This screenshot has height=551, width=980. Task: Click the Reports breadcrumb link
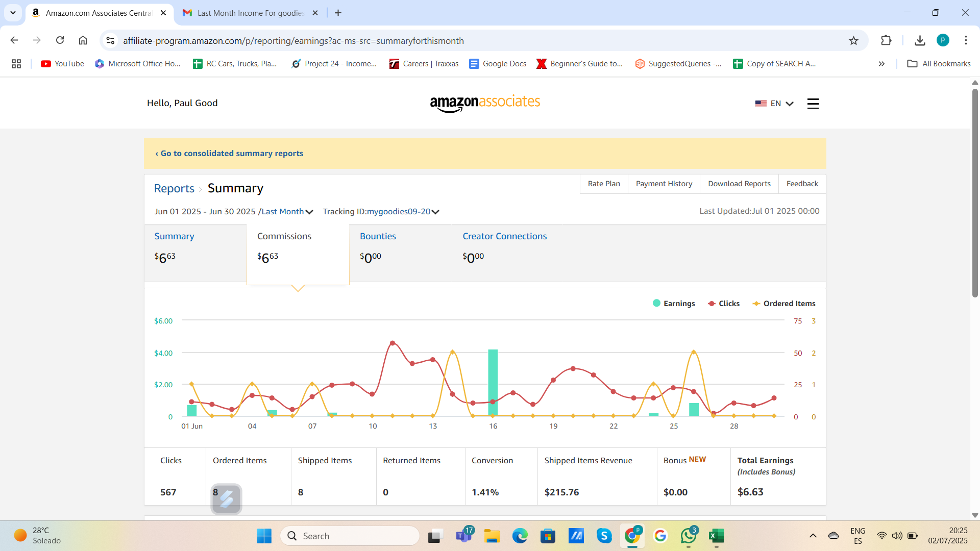[174, 188]
